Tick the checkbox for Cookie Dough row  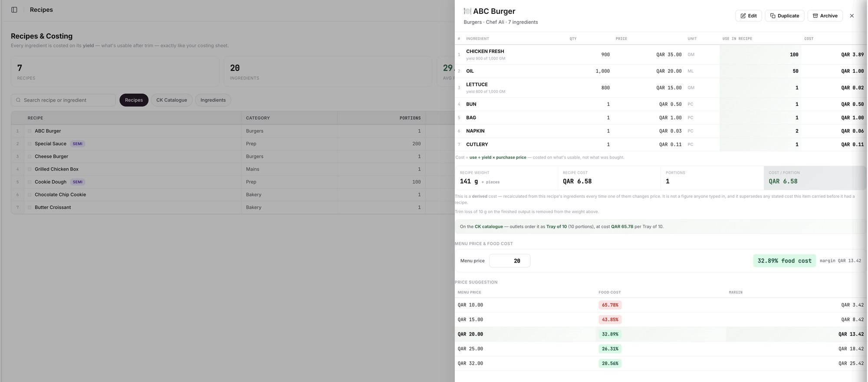30,182
